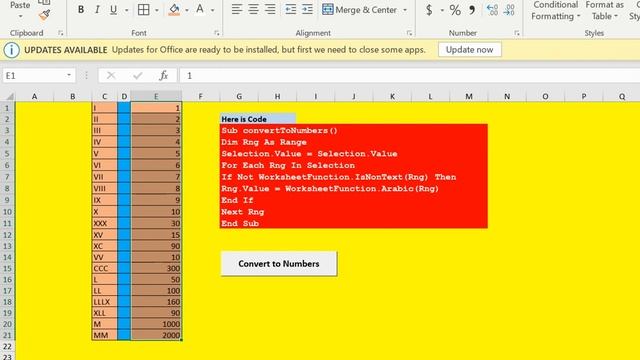Increase cell indent
Screen dimensions: 640x360
[x=307, y=9]
